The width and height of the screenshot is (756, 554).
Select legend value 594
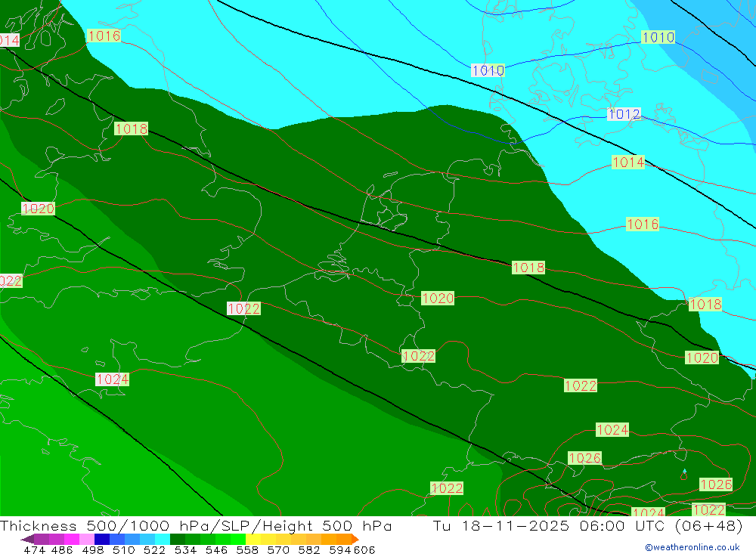tap(339, 549)
